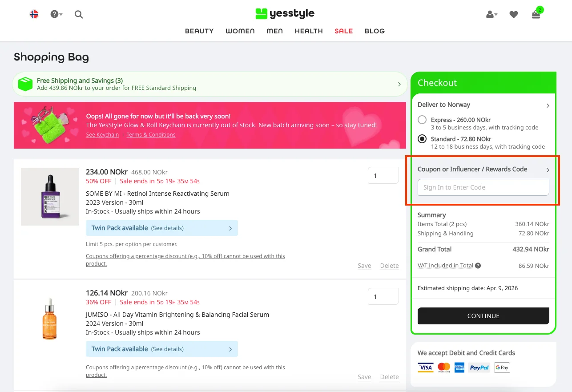Delete the JUMISO serum from bag
The height and width of the screenshot is (392, 572).
(389, 377)
